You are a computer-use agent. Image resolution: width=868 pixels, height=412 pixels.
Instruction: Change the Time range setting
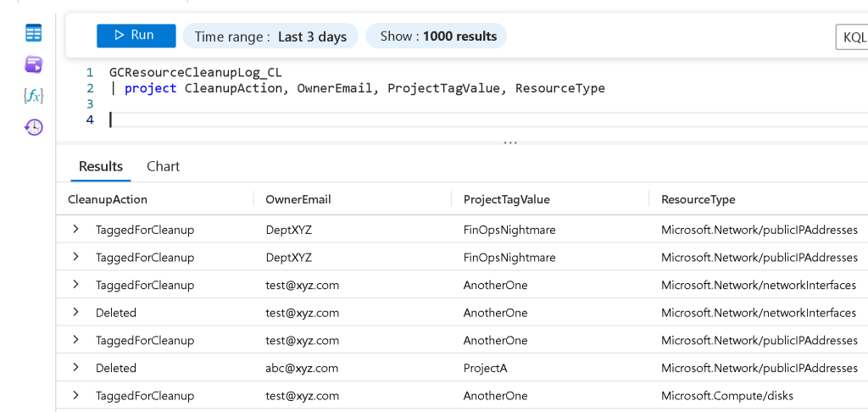coord(270,36)
